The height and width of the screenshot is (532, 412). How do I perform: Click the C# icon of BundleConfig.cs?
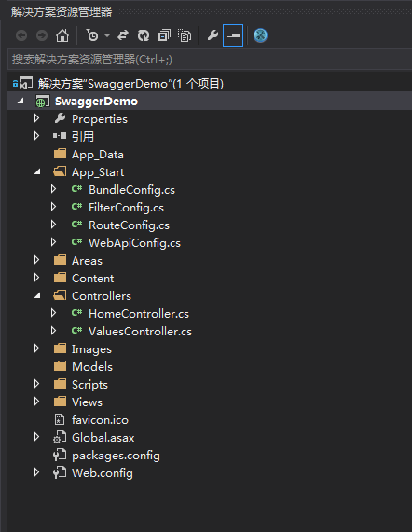pyautogui.click(x=76, y=189)
